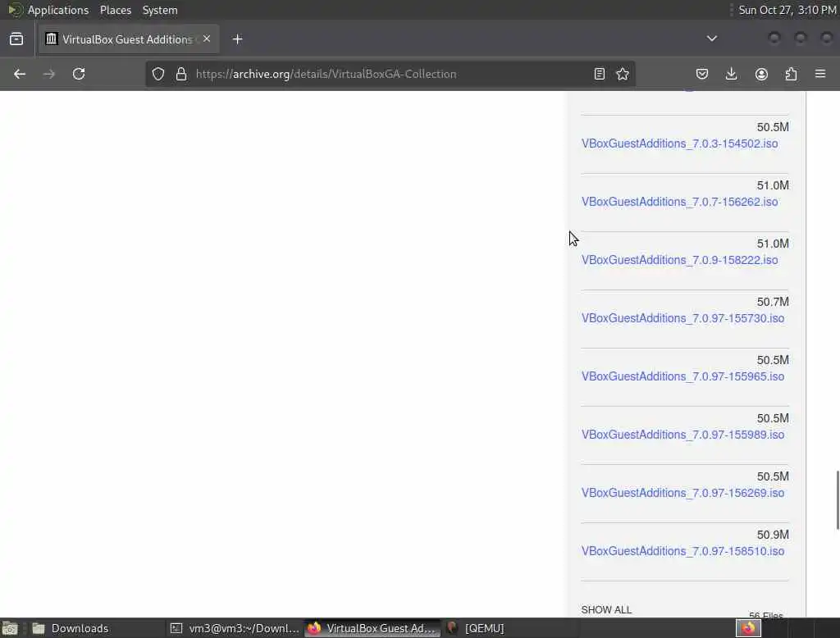The width and height of the screenshot is (840, 638).
Task: Click the date and time clock
Action: click(787, 10)
